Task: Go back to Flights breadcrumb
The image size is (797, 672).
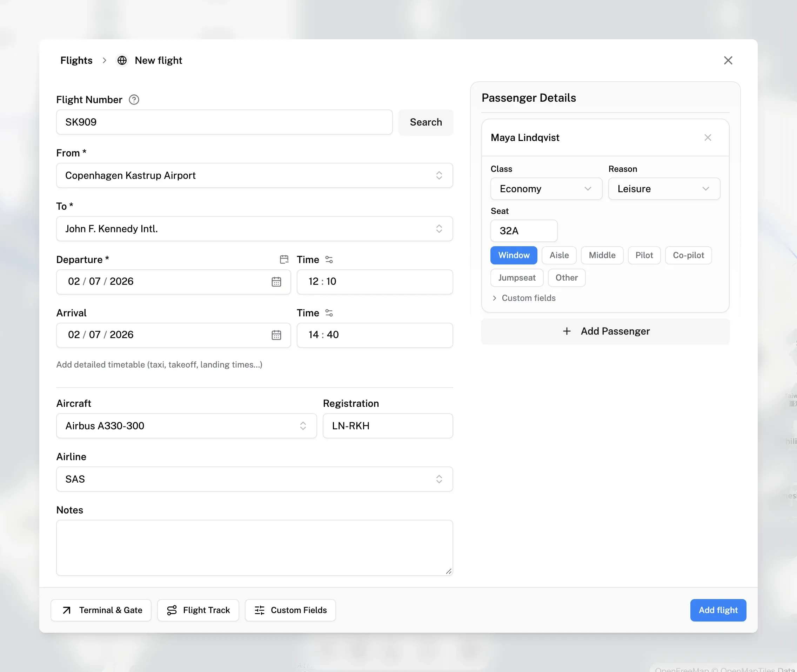Action: coord(76,61)
